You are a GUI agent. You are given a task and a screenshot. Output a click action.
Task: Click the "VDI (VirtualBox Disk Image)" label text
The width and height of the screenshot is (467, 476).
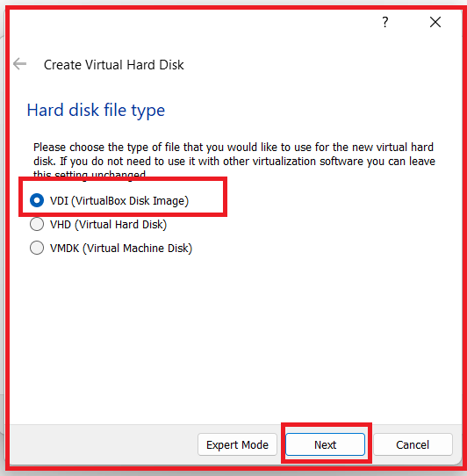(x=119, y=200)
